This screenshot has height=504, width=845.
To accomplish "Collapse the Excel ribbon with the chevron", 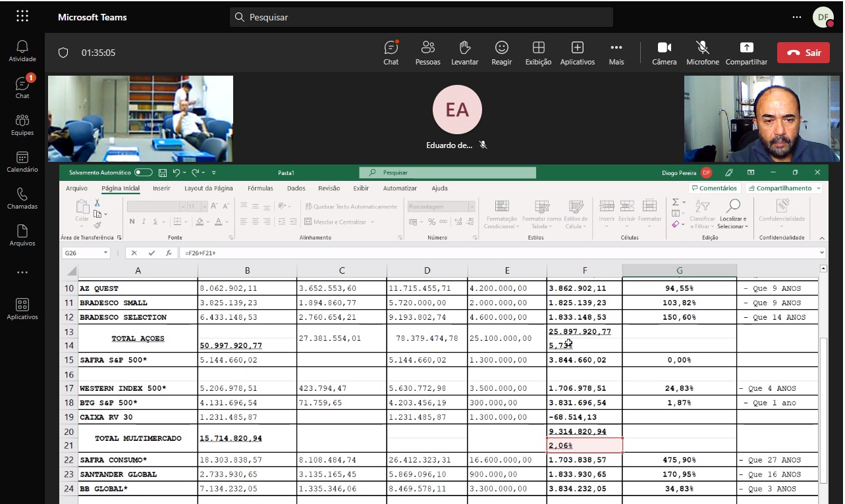I will tap(821, 238).
